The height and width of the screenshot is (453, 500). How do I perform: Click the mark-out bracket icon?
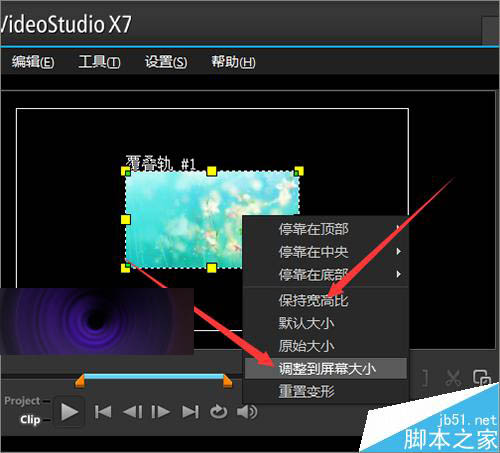(x=425, y=378)
